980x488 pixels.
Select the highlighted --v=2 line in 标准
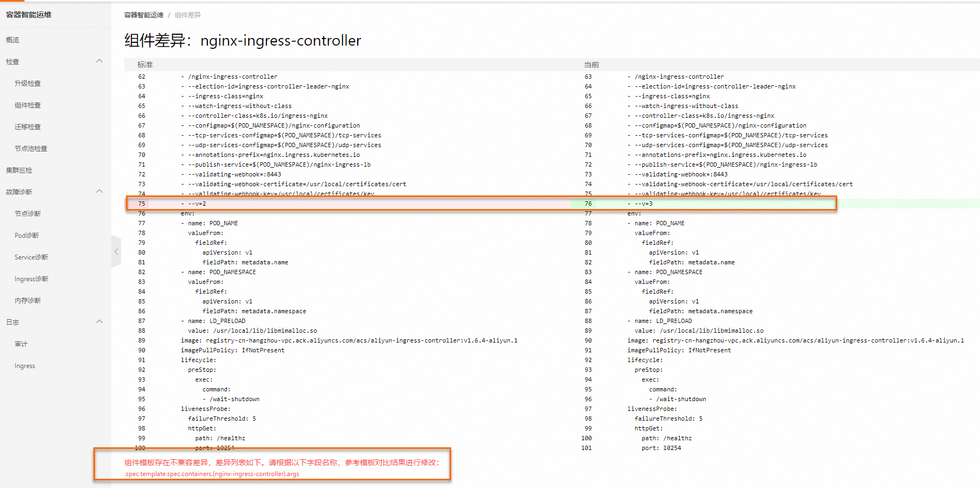[193, 204]
